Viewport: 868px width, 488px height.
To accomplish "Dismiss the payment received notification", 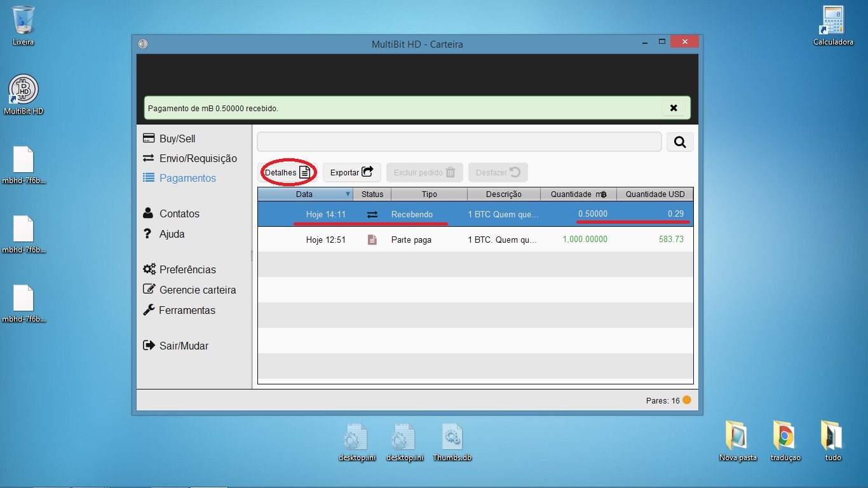I will pos(674,108).
